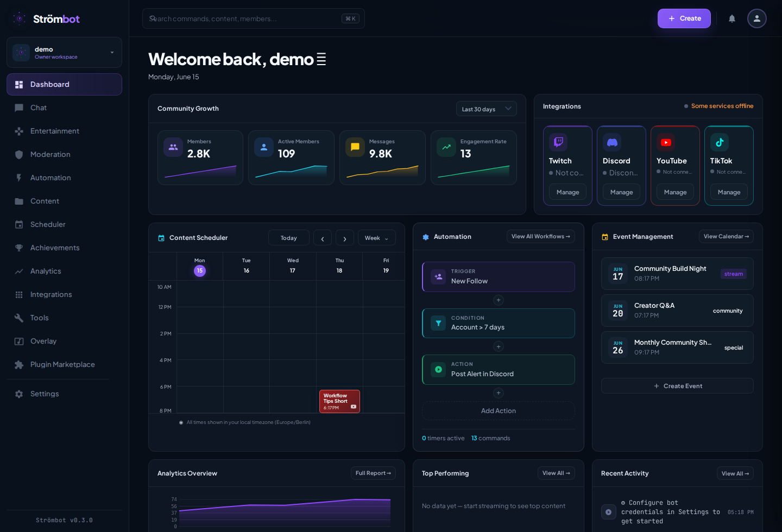This screenshot has width=782, height=532.
Task: Go to next week in scheduler
Action: 345,238
